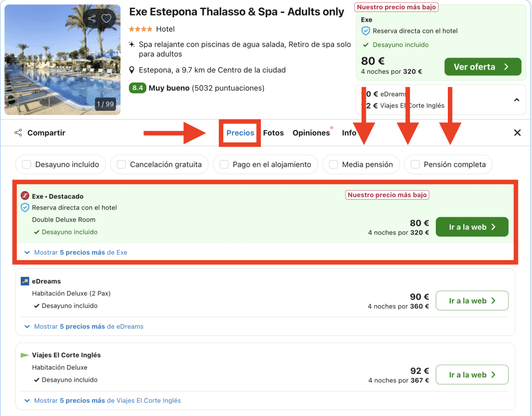Click the location pin icon near Estepona
532x416 pixels.
[x=132, y=70]
